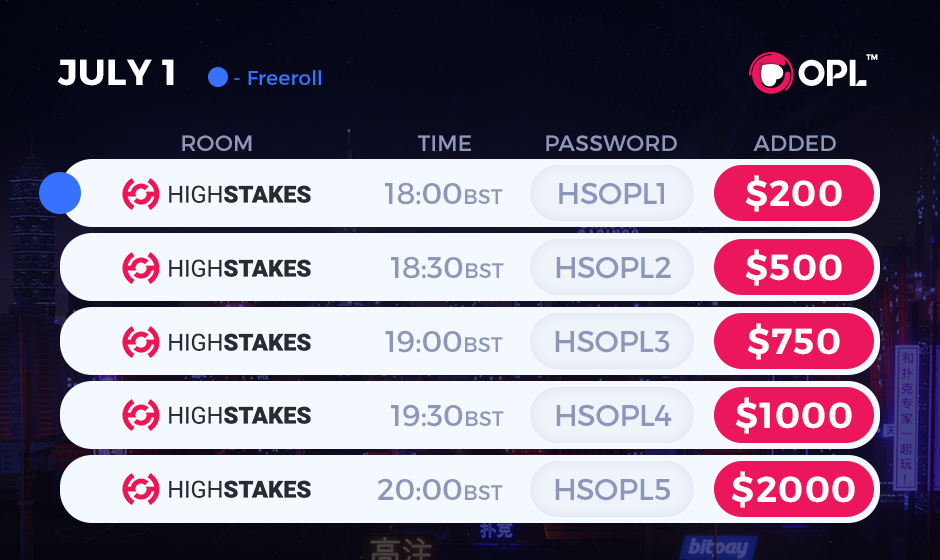Select the HSOPL4 password field
Screen dimensions: 940x560
pos(611,415)
